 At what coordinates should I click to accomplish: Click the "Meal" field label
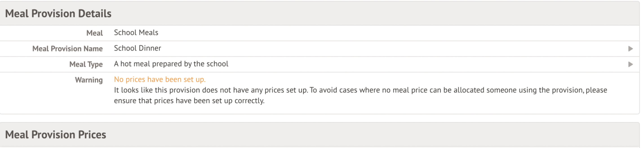[95, 33]
